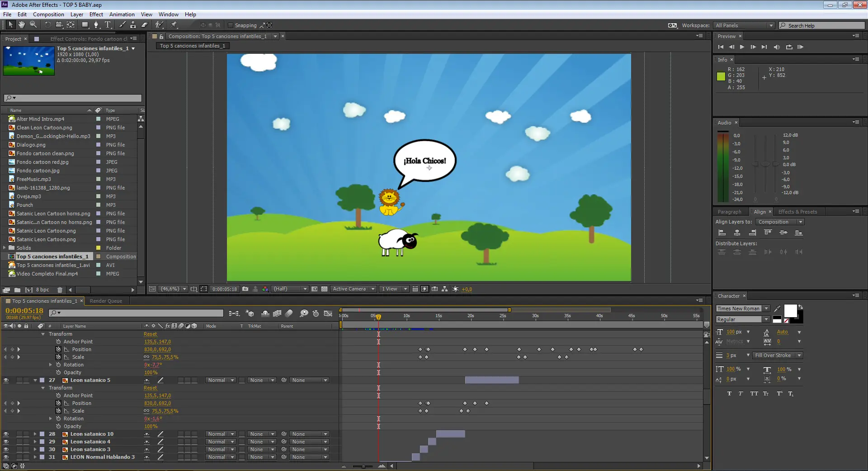The width and height of the screenshot is (868, 471).
Task: Open the Effect menu
Action: [96, 14]
